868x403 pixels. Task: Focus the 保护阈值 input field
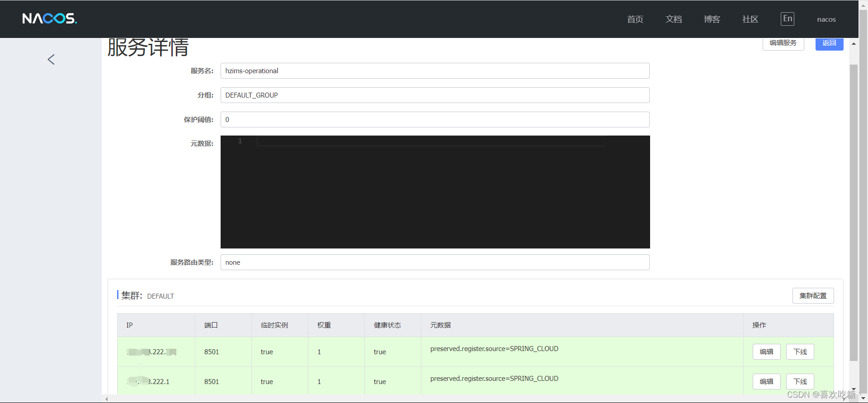pyautogui.click(x=435, y=119)
